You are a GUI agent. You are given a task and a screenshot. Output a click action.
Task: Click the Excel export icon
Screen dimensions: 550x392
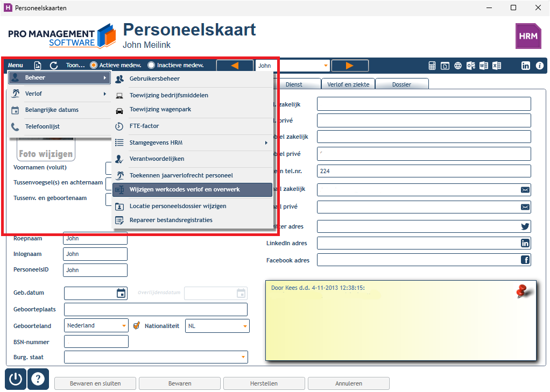tap(497, 66)
